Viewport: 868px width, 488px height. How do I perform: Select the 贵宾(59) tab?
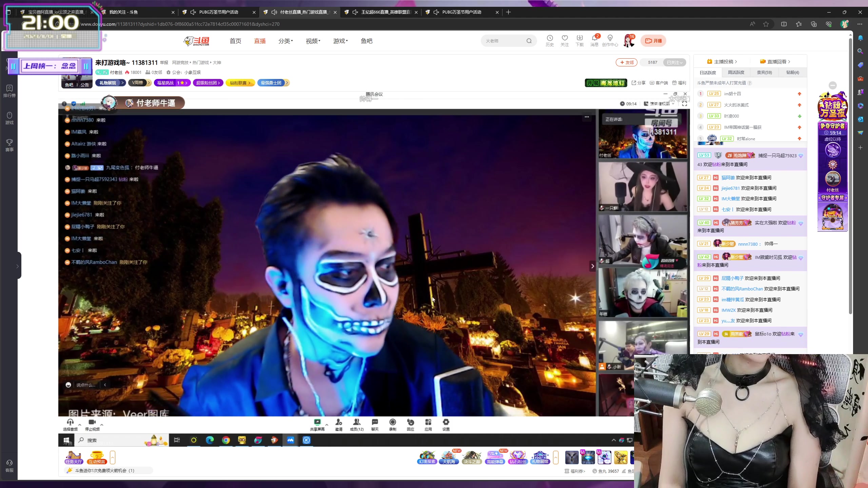click(764, 73)
